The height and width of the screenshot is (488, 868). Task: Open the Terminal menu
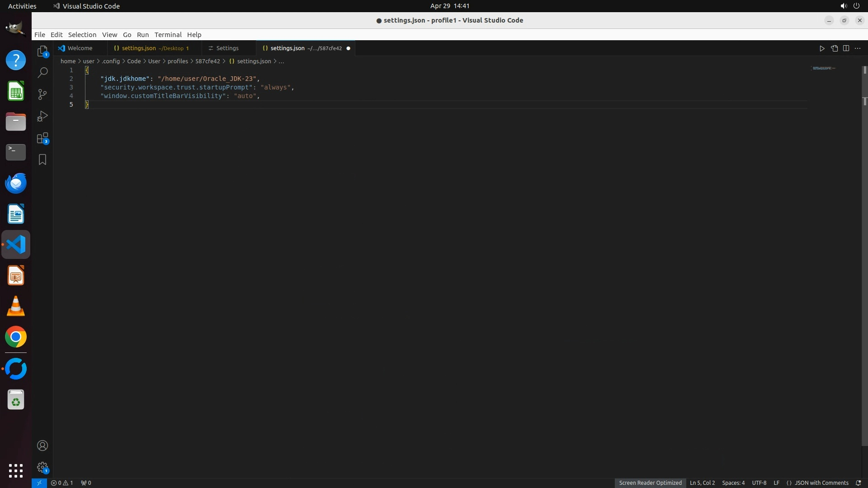click(x=168, y=35)
